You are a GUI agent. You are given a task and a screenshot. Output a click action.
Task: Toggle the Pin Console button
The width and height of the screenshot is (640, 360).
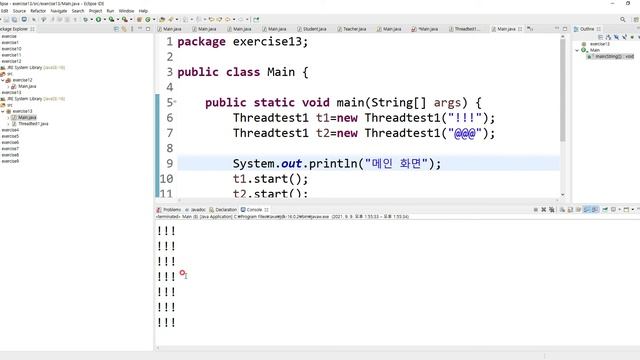coord(605,209)
